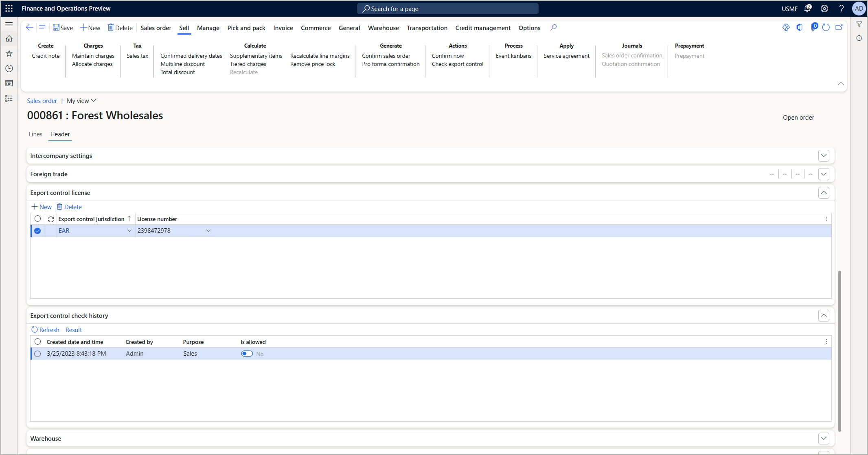Open recent history clock icon in sidebar
The height and width of the screenshot is (455, 868).
coord(9,68)
